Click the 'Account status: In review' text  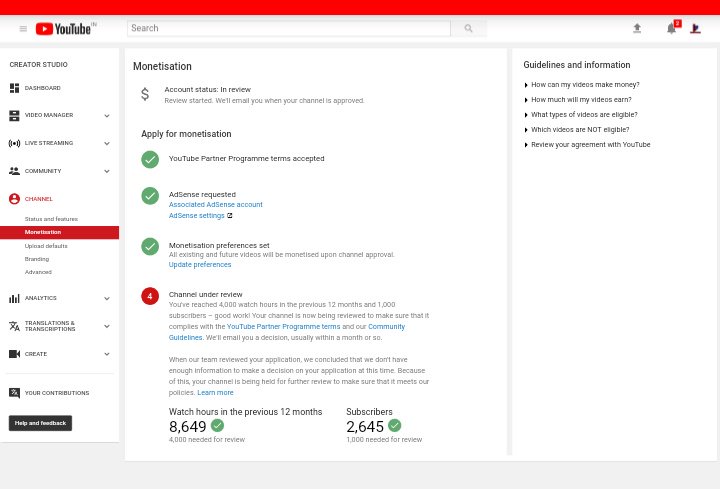pos(208,90)
